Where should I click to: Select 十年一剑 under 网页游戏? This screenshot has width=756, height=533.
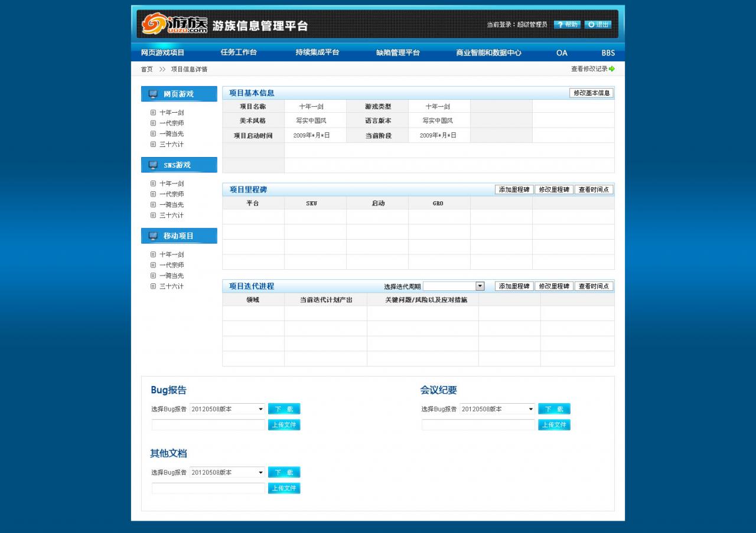point(171,113)
